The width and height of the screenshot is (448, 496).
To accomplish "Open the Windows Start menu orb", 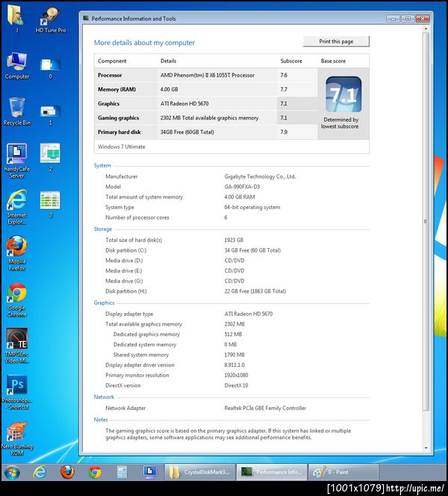I will [12, 473].
